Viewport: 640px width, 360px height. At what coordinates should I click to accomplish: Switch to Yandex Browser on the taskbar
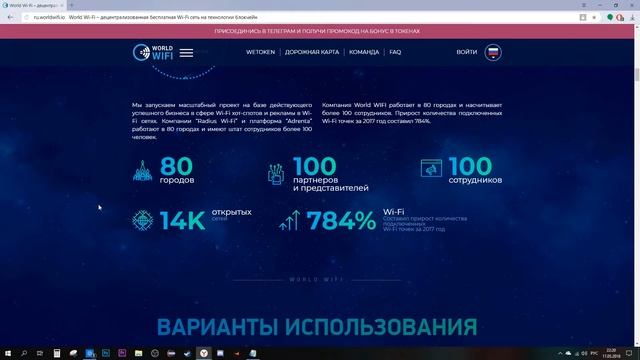click(204, 353)
